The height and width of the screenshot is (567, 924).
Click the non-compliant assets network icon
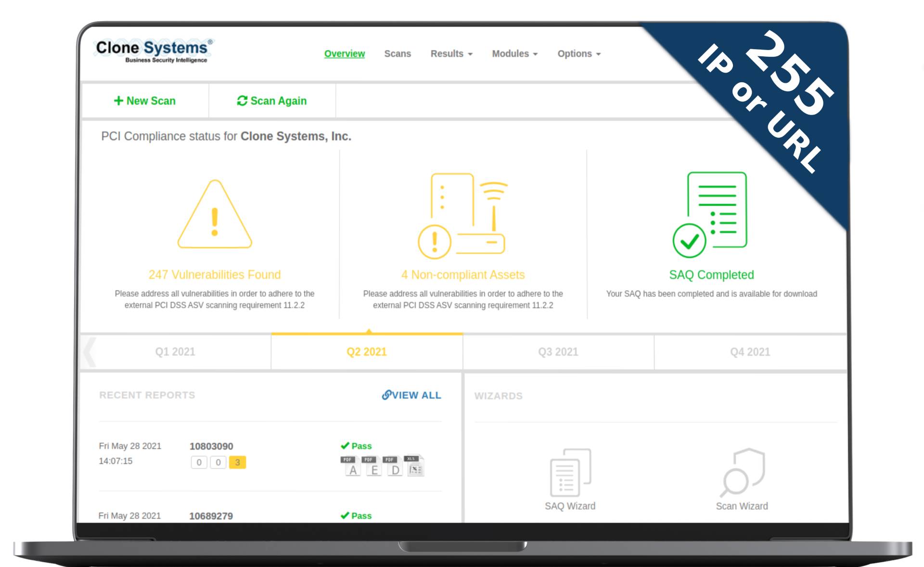pyautogui.click(x=463, y=216)
